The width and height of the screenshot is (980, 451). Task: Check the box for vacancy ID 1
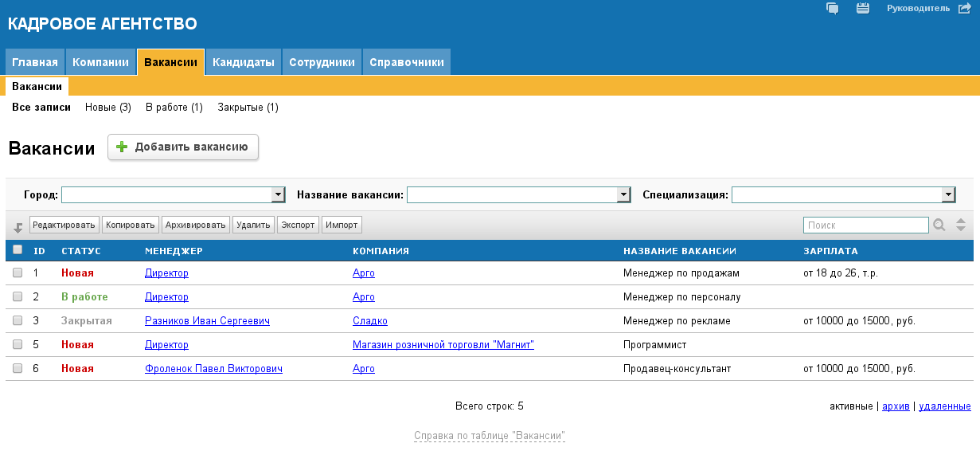pyautogui.click(x=18, y=273)
